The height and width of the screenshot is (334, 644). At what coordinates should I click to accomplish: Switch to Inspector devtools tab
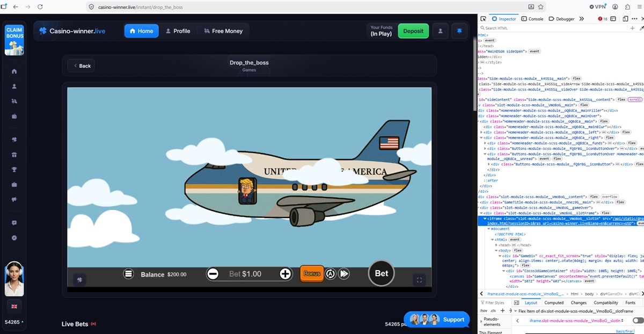[504, 19]
